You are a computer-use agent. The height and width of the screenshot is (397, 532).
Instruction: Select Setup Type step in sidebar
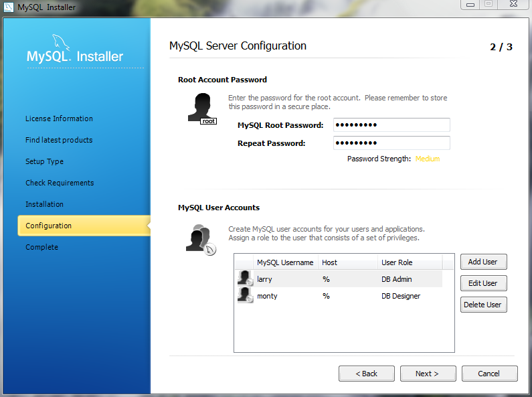click(x=44, y=161)
